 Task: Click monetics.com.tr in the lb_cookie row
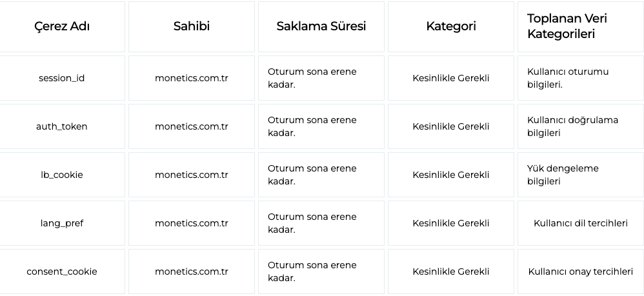[x=192, y=175]
